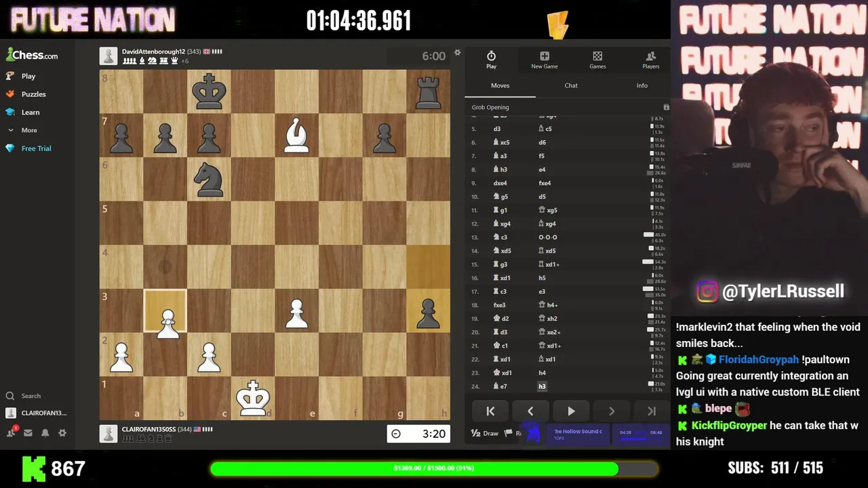Select move 16 h5 in move list
The width and height of the screenshot is (868, 488).
(x=542, y=278)
